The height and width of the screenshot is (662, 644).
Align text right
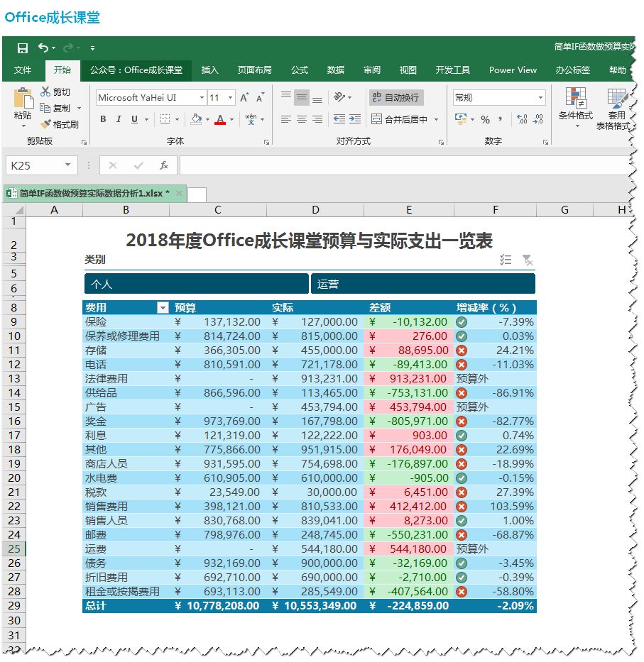pos(317,119)
